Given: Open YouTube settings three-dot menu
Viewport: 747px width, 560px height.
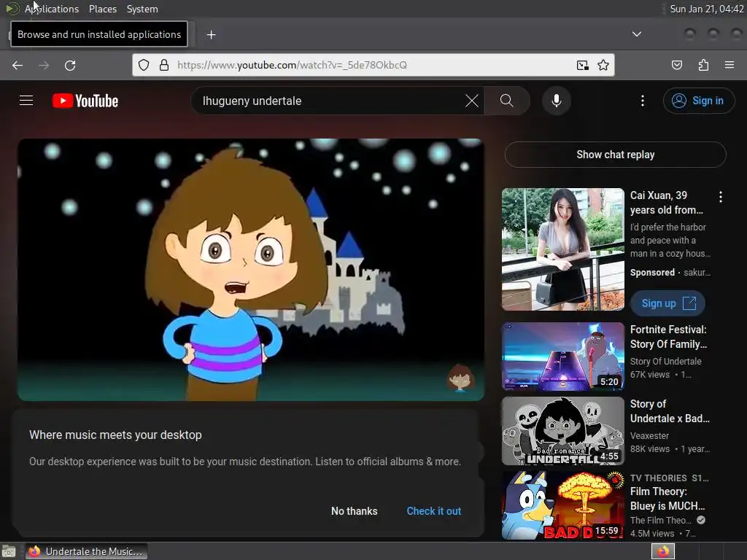Looking at the screenshot, I should pyautogui.click(x=642, y=101).
